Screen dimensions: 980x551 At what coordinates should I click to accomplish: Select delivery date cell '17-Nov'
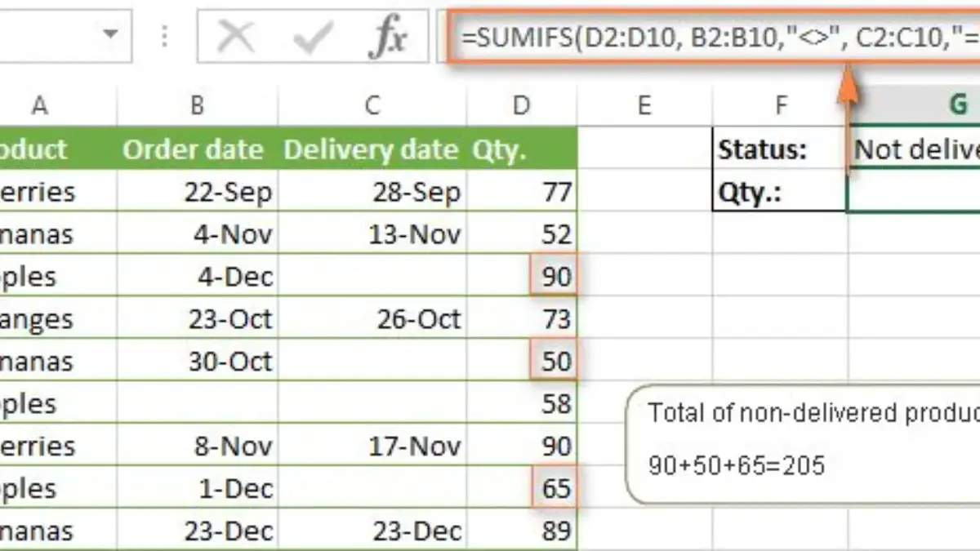click(x=372, y=447)
